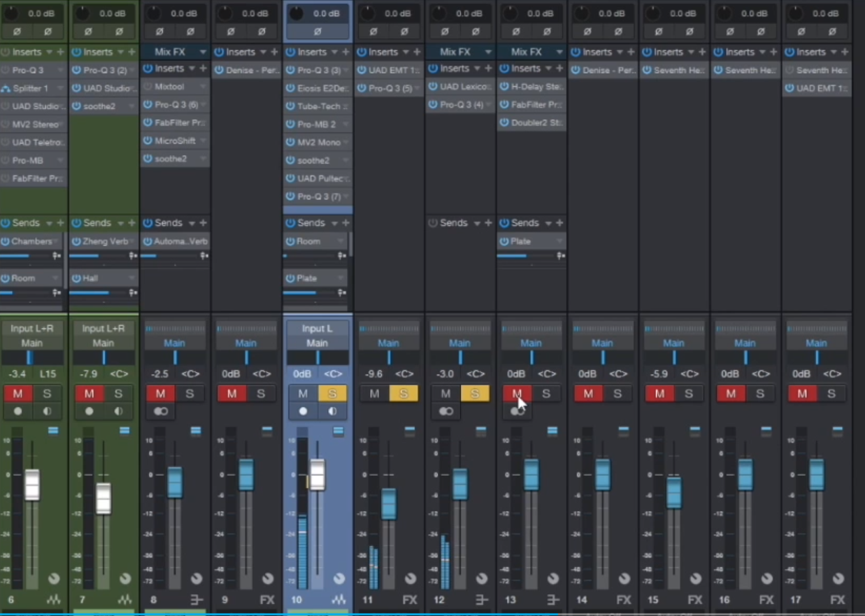The height and width of the screenshot is (616, 865).
Task: Open the MicroShift insert on channel 8
Action: coord(175,141)
